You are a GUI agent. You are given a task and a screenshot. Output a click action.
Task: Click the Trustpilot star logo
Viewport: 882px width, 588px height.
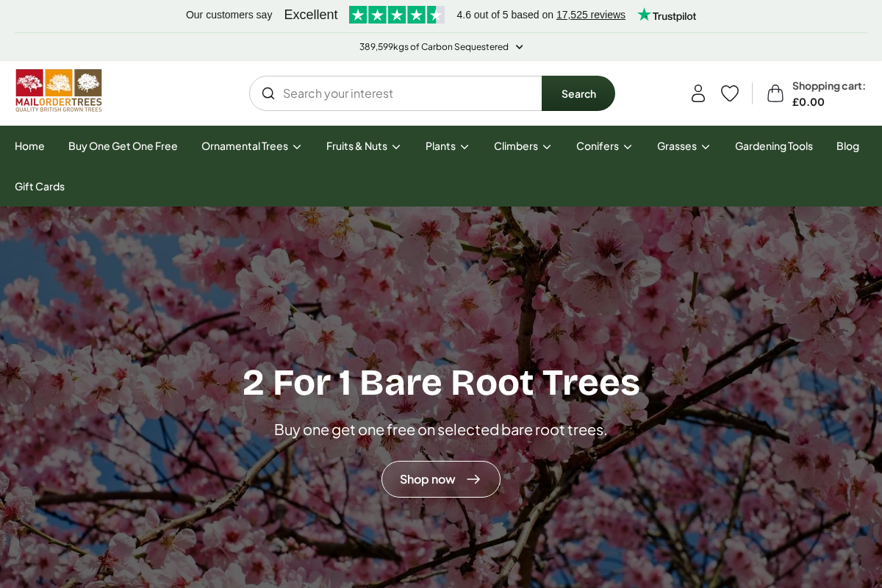[x=666, y=14]
